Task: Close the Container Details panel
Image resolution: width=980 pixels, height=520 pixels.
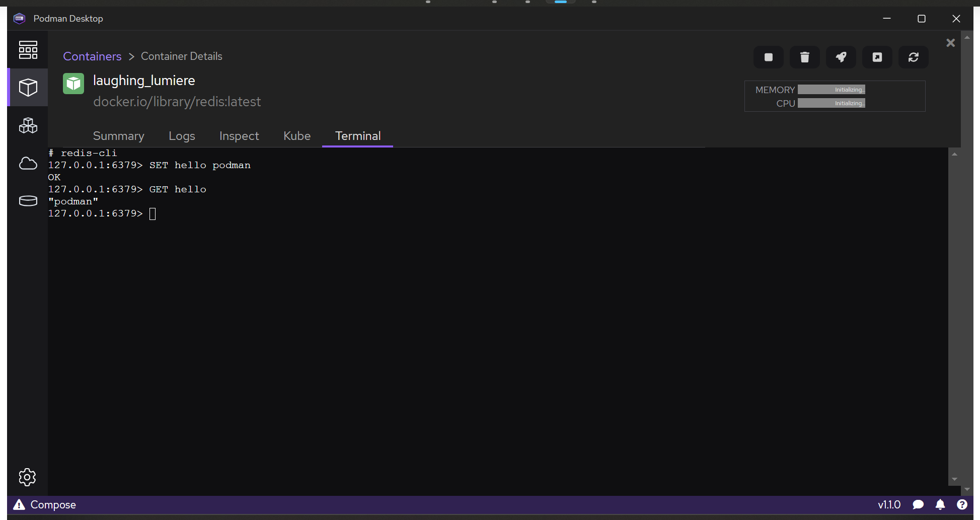Action: pyautogui.click(x=950, y=43)
